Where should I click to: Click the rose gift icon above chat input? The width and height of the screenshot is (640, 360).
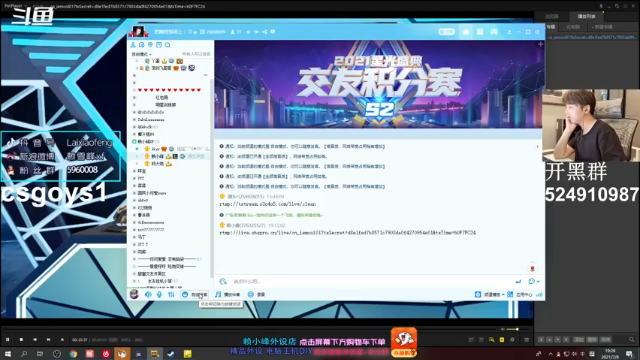coord(532,268)
